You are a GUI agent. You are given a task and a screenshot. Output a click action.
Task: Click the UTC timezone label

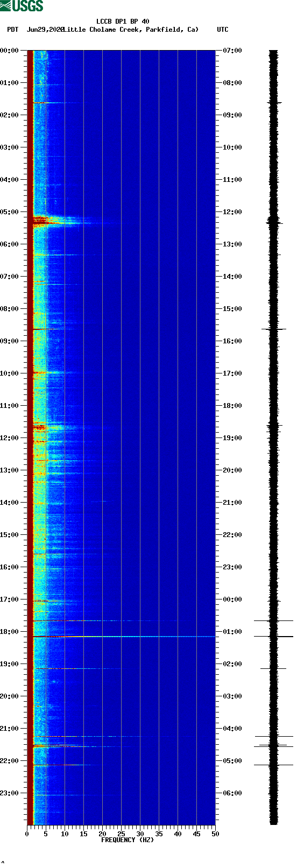coord(223,30)
